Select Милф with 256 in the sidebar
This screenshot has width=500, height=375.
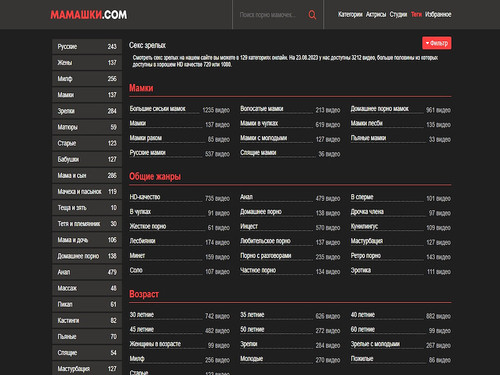(x=87, y=78)
